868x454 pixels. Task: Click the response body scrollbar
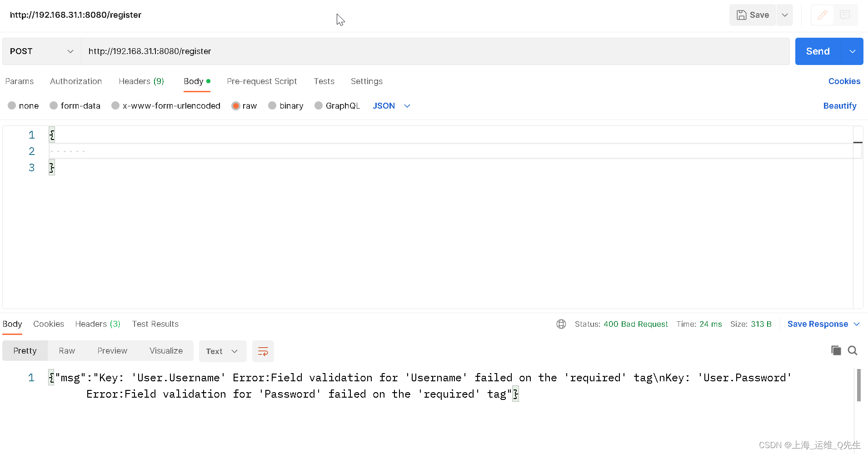coord(859,385)
